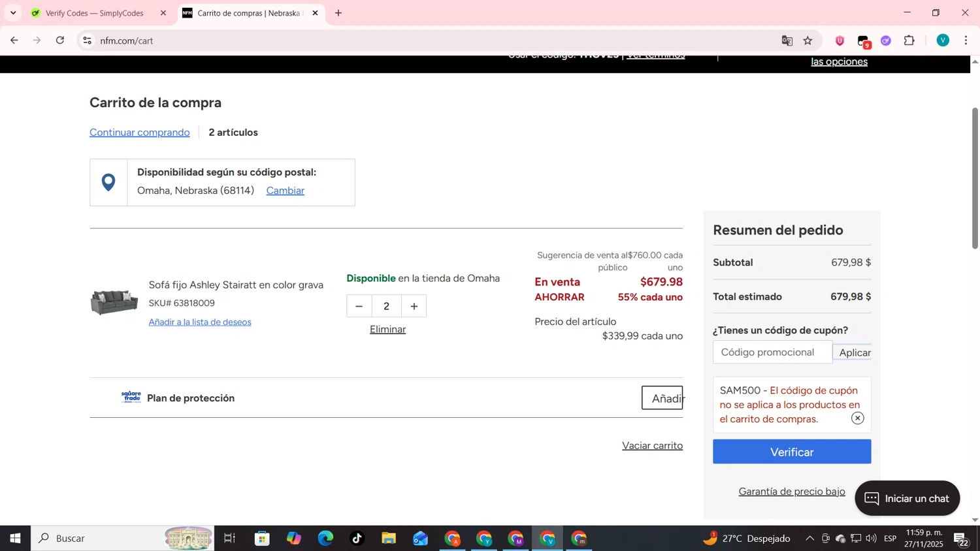
Task: Add the protection plan with Añadir
Action: coord(662,398)
